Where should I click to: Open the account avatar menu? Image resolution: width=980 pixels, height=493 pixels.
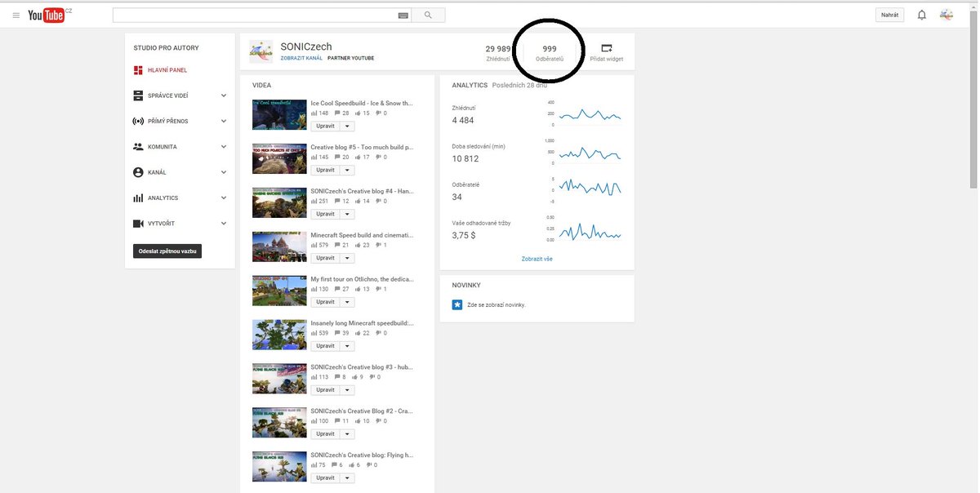point(946,15)
